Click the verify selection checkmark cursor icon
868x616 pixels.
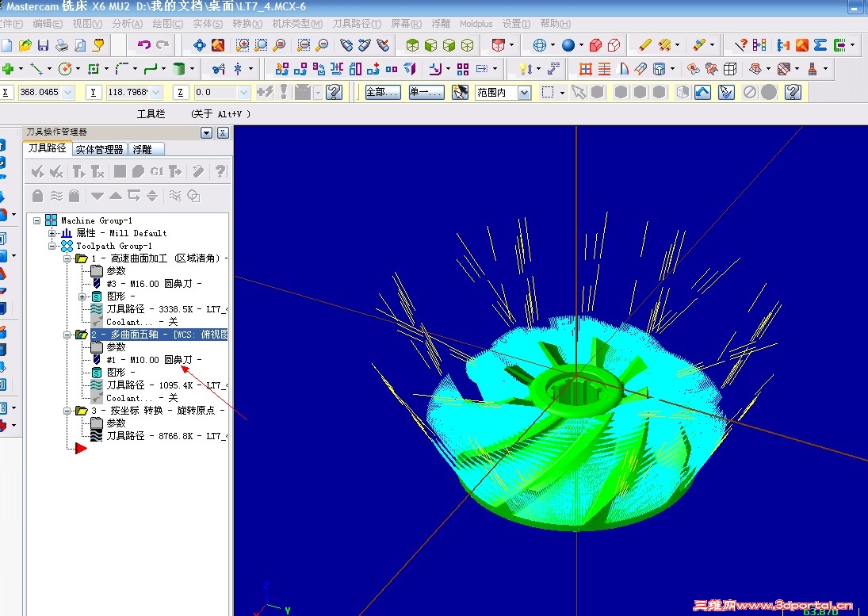click(x=726, y=92)
